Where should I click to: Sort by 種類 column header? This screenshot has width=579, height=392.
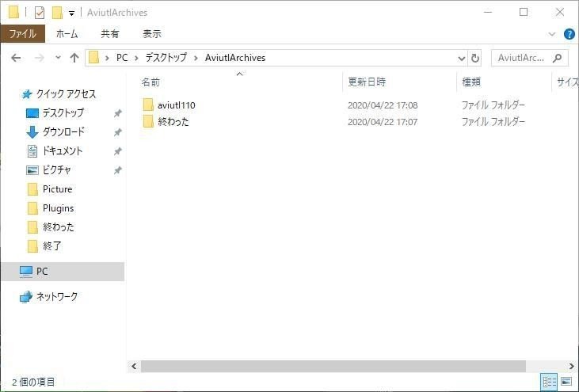pyautogui.click(x=471, y=82)
